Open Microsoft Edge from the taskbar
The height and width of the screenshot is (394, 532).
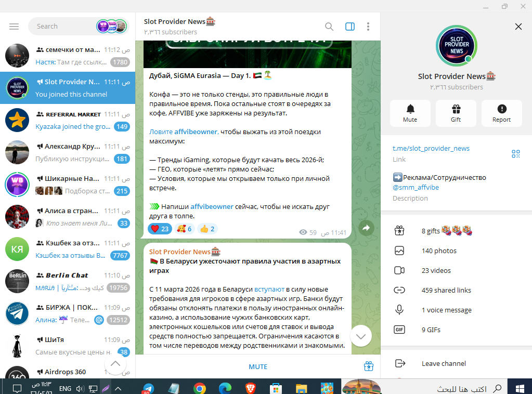(225, 389)
